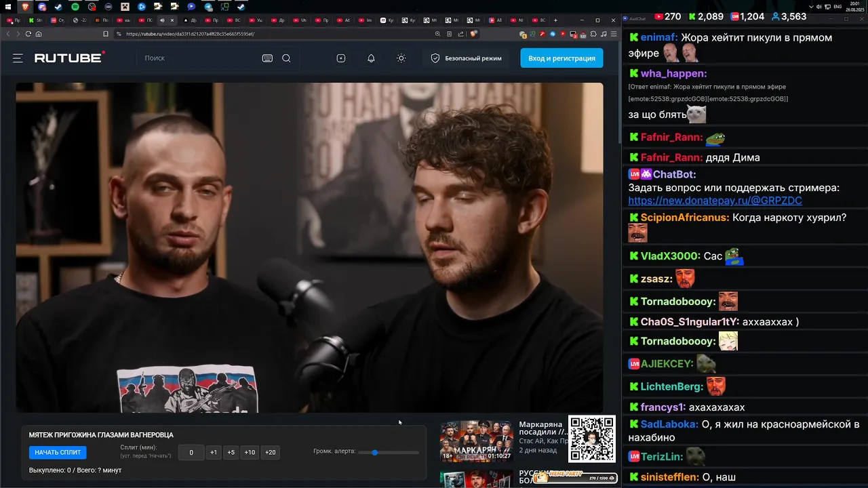Screen dimensions: 868x488
Task: Click the video player frame
Action: (x=309, y=247)
